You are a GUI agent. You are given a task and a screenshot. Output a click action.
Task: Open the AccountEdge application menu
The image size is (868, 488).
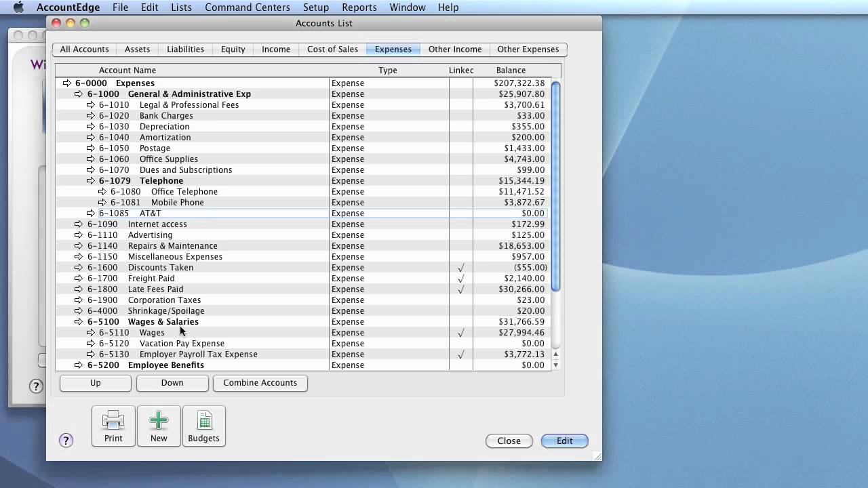(68, 7)
